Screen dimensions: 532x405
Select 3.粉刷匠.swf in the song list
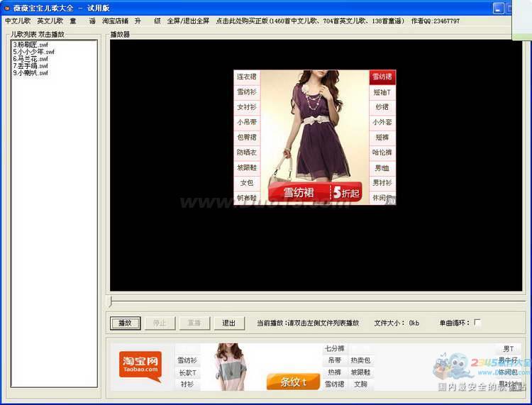[31, 45]
